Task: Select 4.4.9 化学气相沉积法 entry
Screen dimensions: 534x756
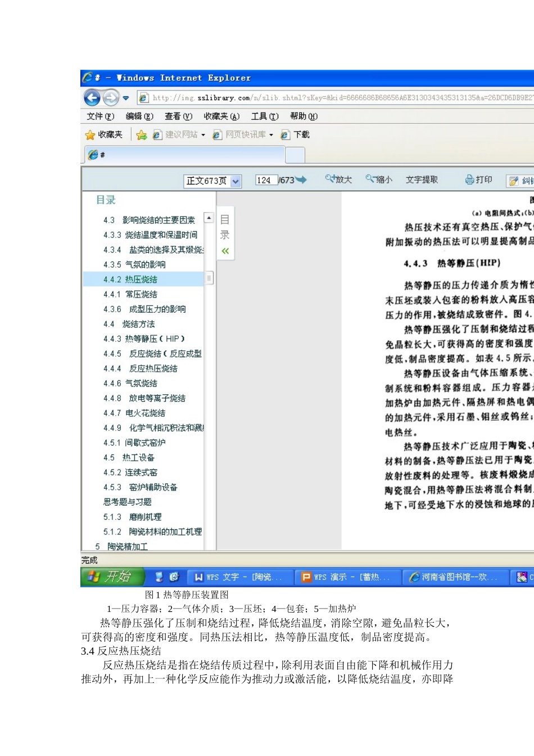Action: [x=153, y=427]
